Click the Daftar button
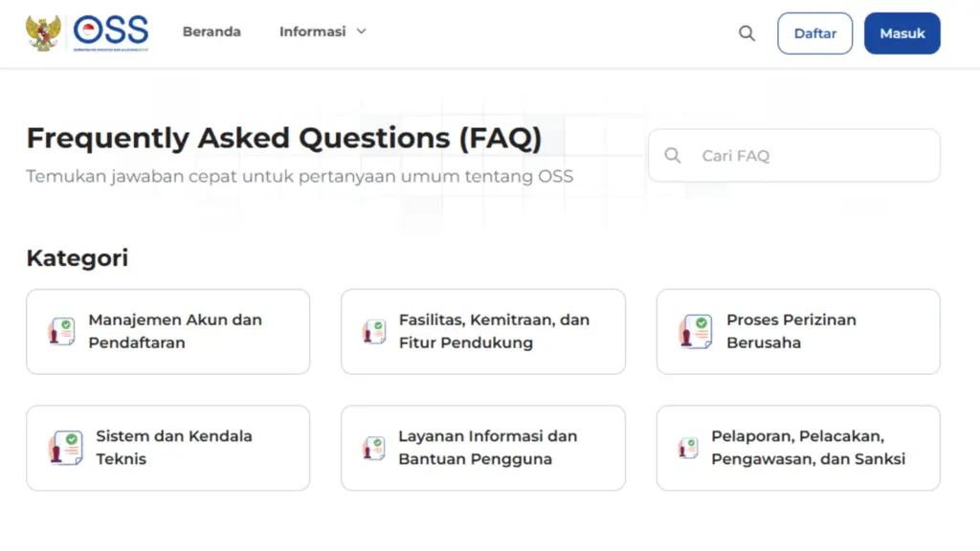This screenshot has height=551, width=980. point(815,33)
